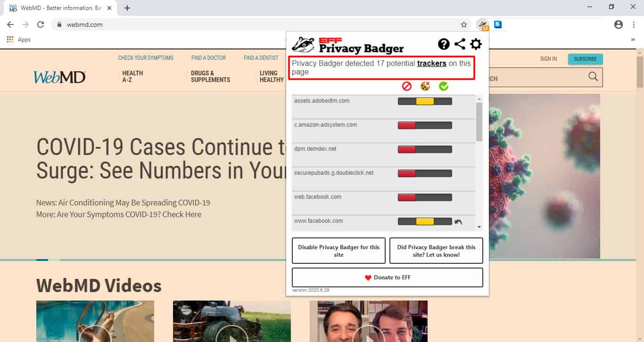Click the securepubads.g.doubleclick.net domain text
The height and width of the screenshot is (342, 644).
(334, 173)
